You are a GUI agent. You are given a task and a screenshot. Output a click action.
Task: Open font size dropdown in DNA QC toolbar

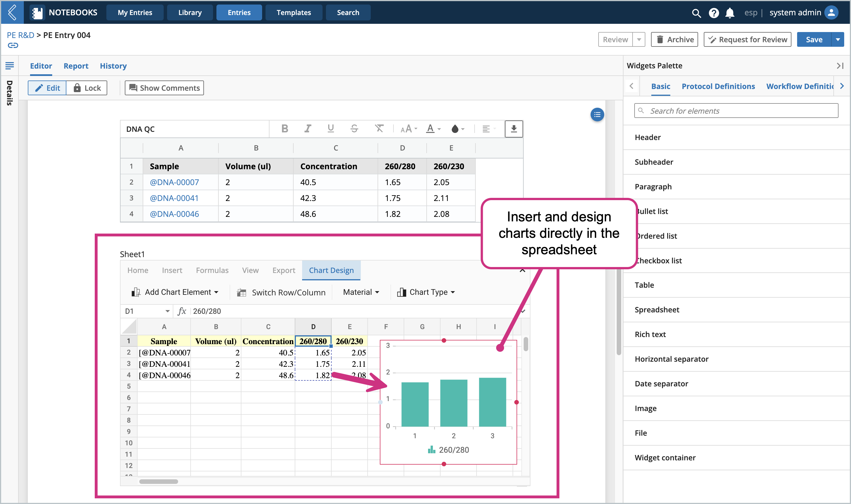409,129
